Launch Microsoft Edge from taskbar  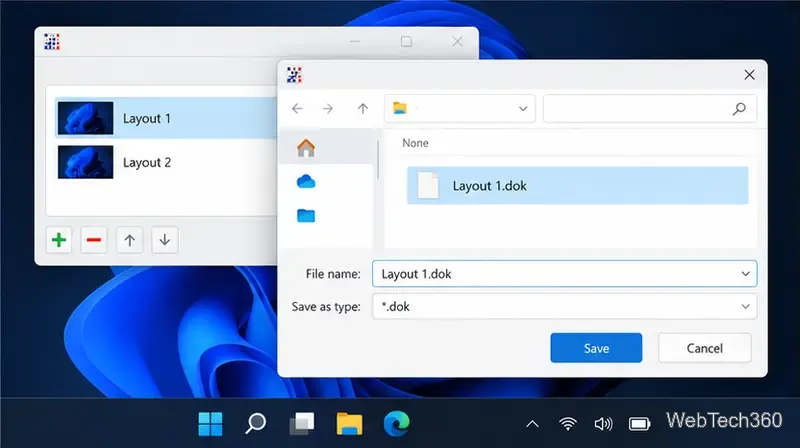point(396,424)
